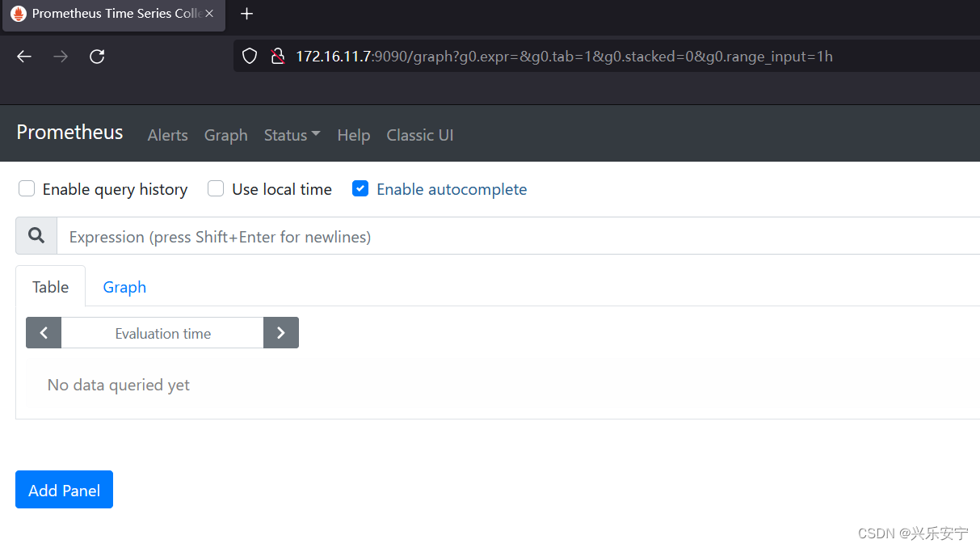
Task: Step evaluation time forward with right chevron
Action: [281, 333]
